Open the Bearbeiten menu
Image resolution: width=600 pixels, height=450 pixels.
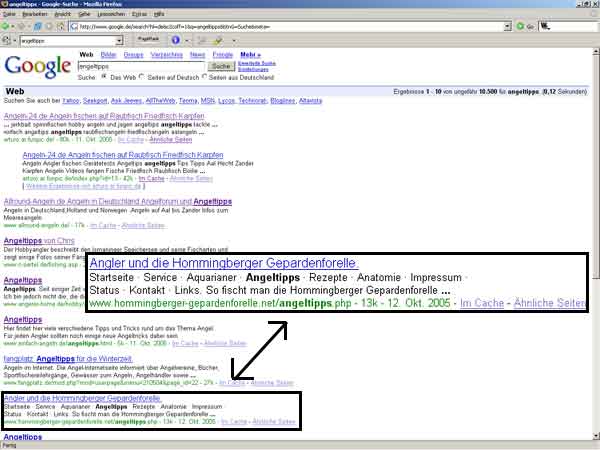(x=34, y=14)
